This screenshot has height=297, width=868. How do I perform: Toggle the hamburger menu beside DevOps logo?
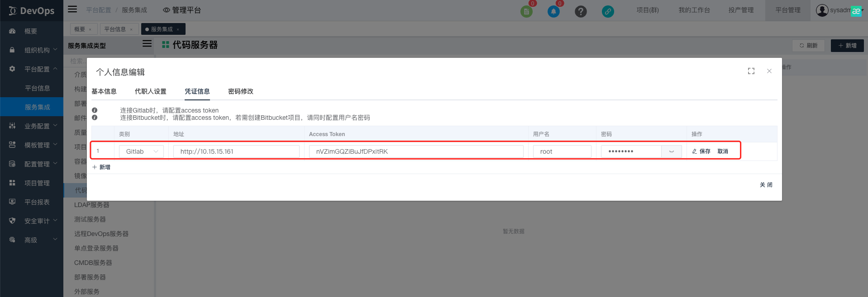72,9
